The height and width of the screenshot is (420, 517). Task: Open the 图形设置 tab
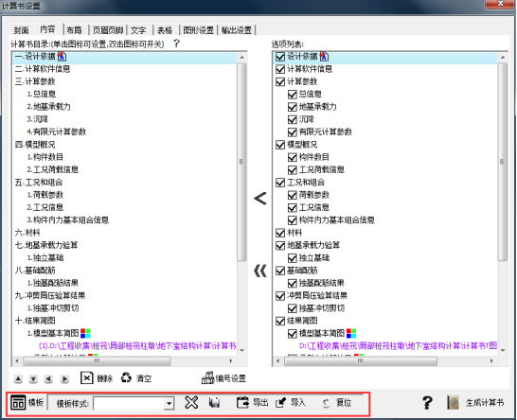[x=199, y=30]
